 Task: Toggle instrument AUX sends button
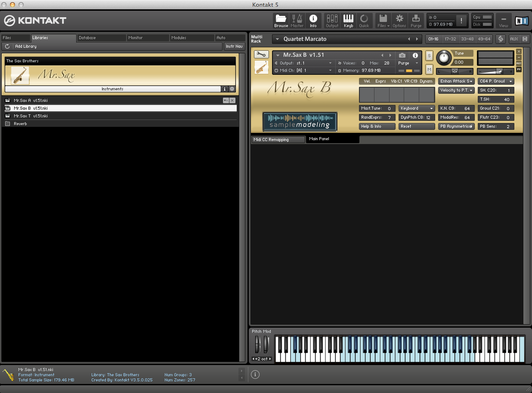tap(519, 63)
